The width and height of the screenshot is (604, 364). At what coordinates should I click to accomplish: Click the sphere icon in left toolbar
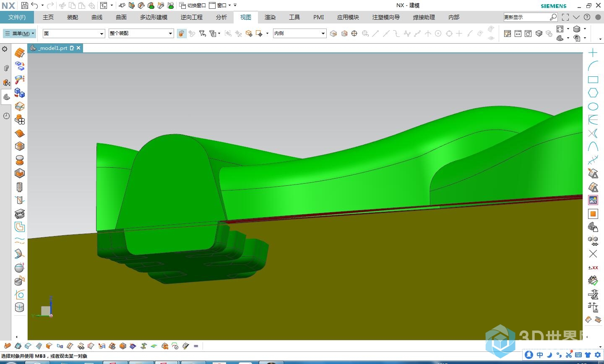pos(19,267)
